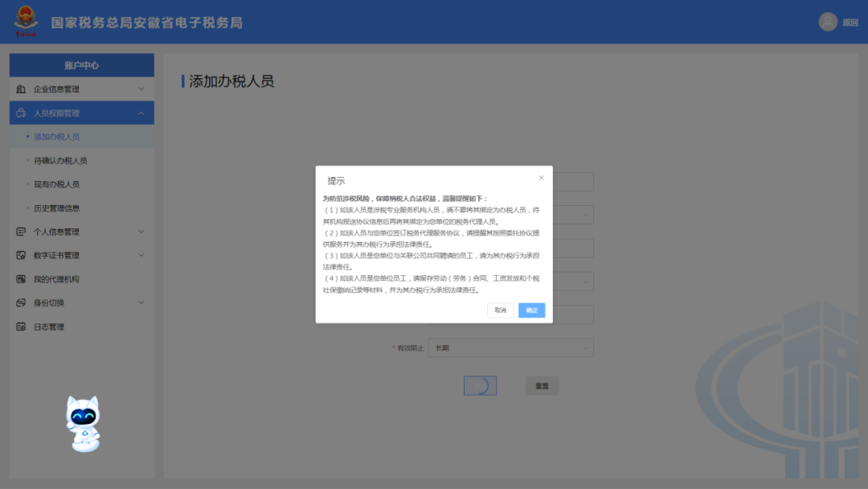Close the 提示 dialog with X

(x=541, y=178)
